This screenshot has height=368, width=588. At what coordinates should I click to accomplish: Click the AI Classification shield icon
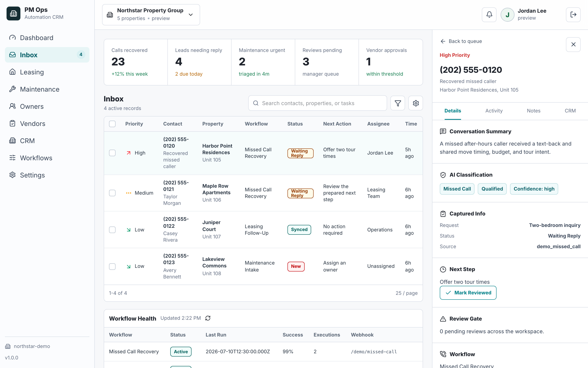[443, 175]
